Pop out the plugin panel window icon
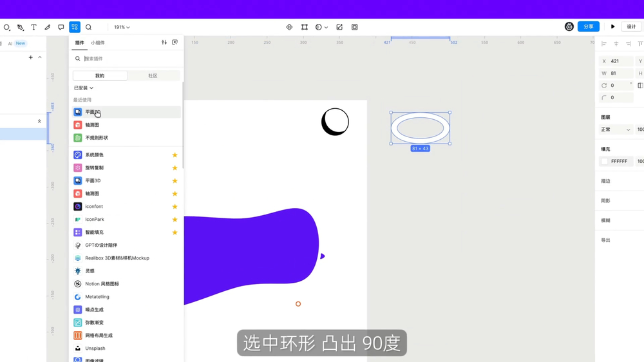Image resolution: width=644 pixels, height=362 pixels. tap(175, 43)
